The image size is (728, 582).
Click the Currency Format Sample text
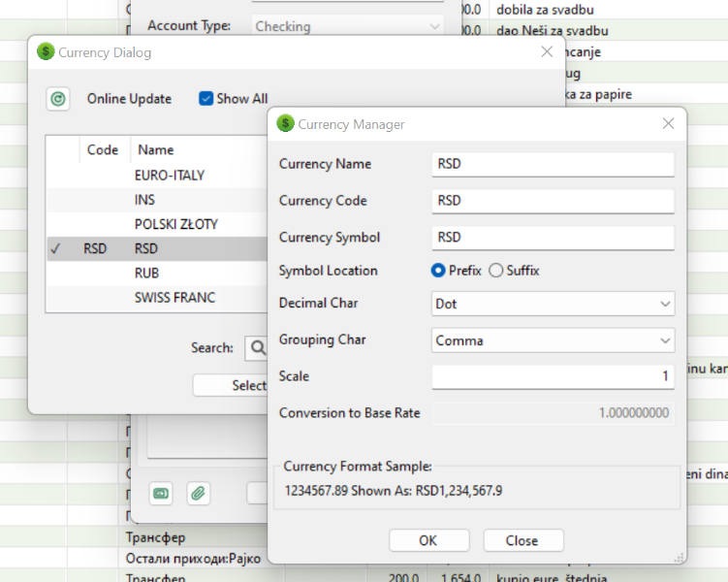click(394, 491)
